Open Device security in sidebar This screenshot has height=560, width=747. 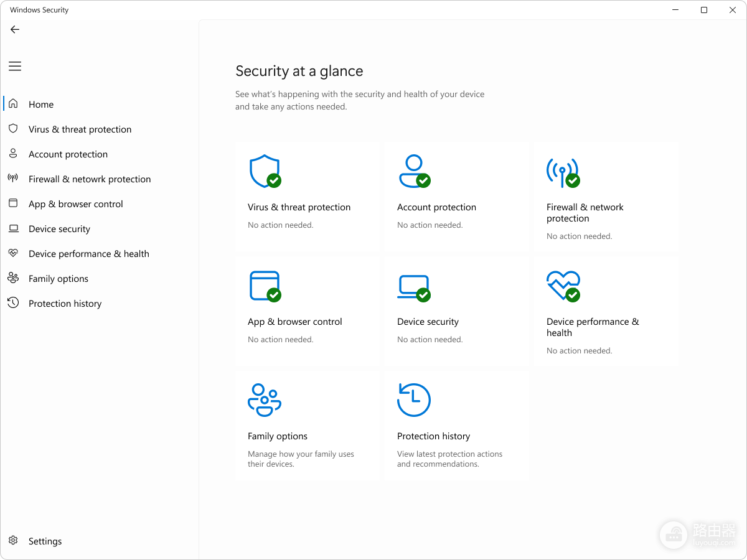pos(59,229)
